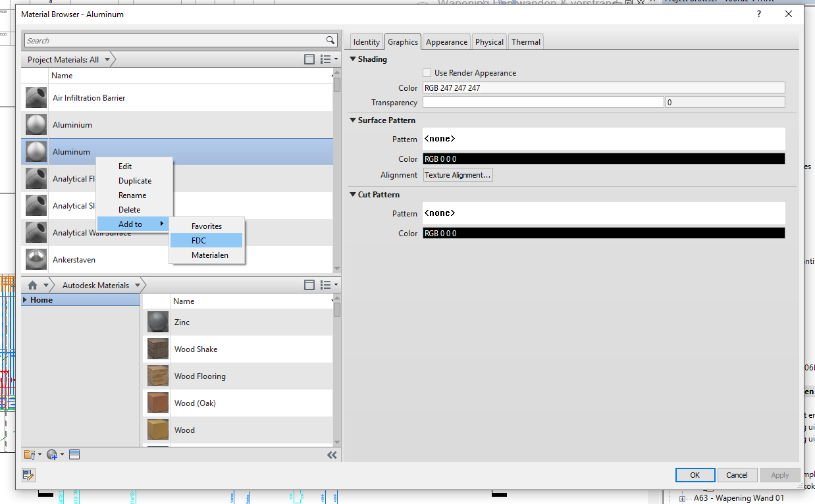Select the Zinc material thumbnail
Viewport: 815px width, 504px height.
[x=158, y=322]
